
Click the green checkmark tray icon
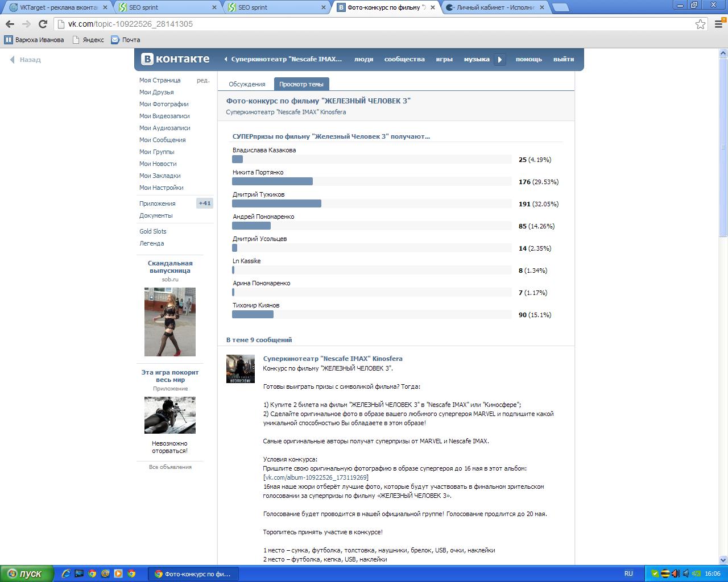(x=655, y=573)
